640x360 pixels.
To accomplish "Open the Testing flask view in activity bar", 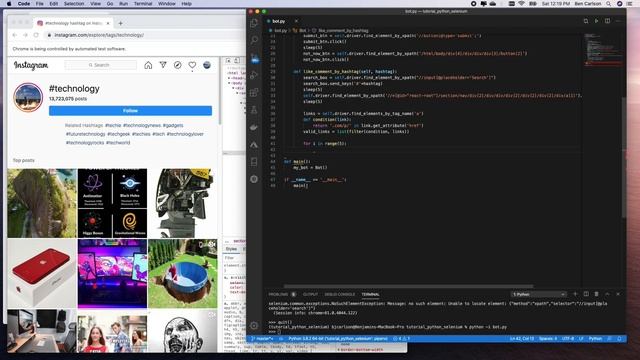I will [254, 110].
